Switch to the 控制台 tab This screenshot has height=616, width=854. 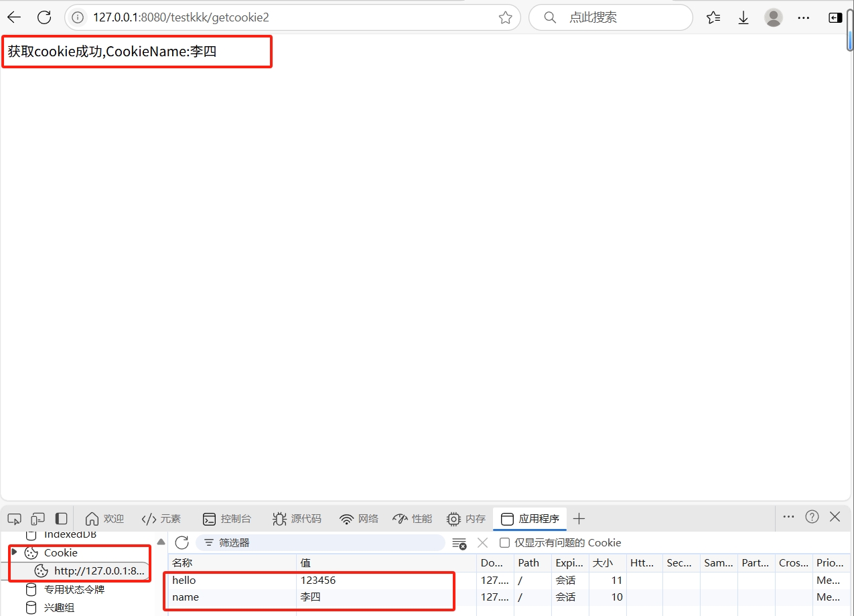227,518
